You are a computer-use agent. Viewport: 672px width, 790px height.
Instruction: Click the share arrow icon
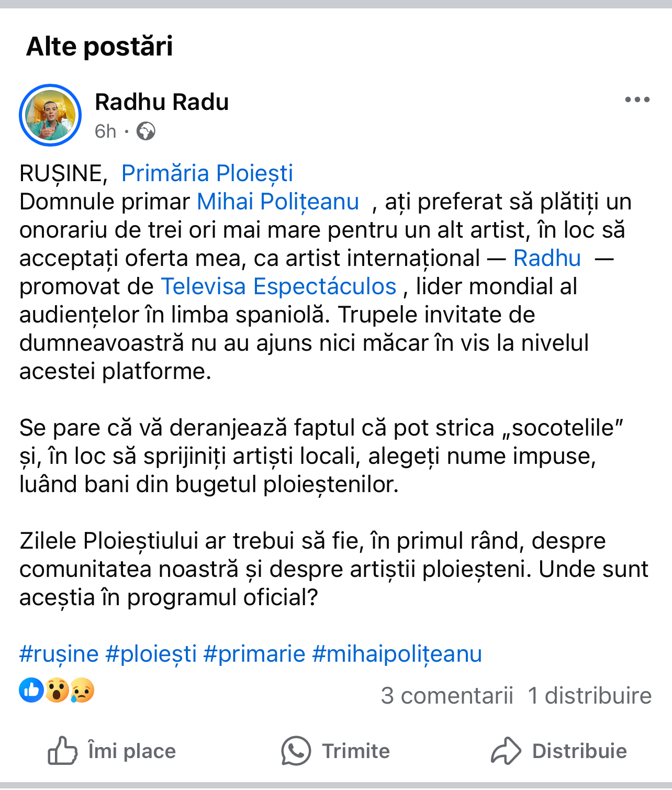[506, 751]
